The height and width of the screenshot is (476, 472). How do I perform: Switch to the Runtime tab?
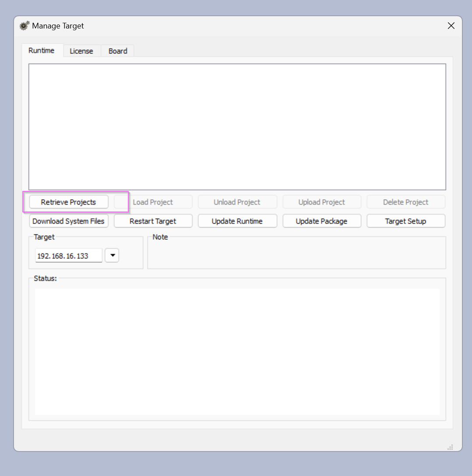click(42, 50)
